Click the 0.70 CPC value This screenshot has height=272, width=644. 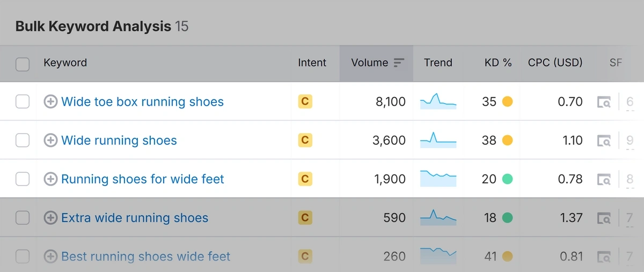click(x=570, y=102)
